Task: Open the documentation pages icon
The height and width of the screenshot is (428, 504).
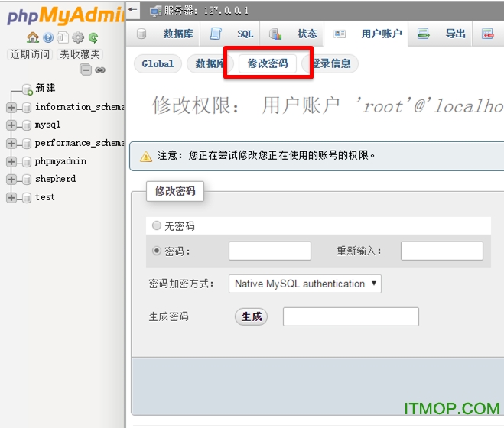Action: coord(63,37)
